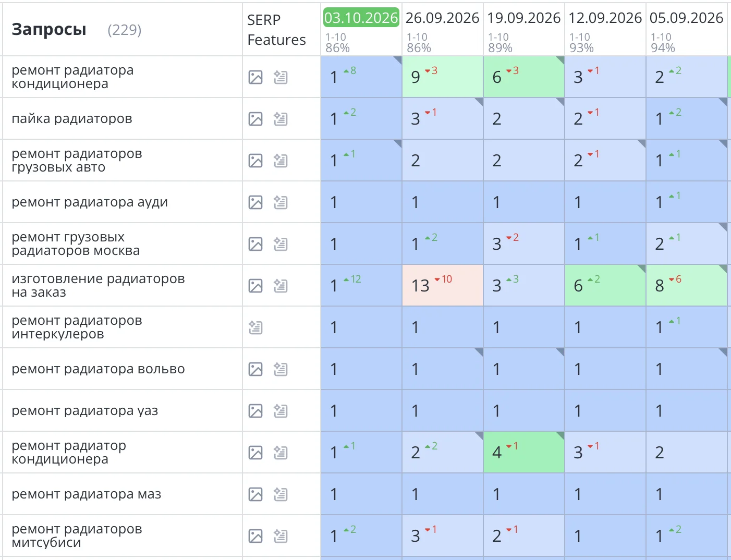Click snippet icon for ремонт радиаторов интеркулеров
Image resolution: width=731 pixels, height=560 pixels.
click(255, 327)
